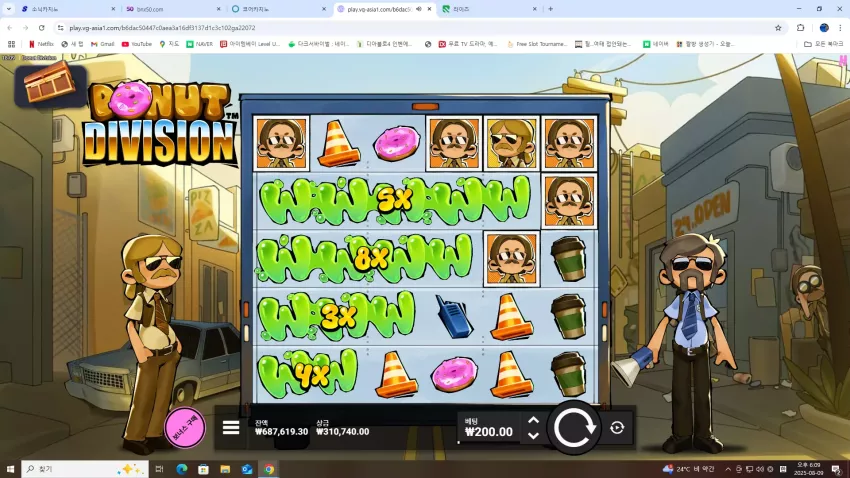Open the taskbar volume icon

pyautogui.click(x=760, y=469)
